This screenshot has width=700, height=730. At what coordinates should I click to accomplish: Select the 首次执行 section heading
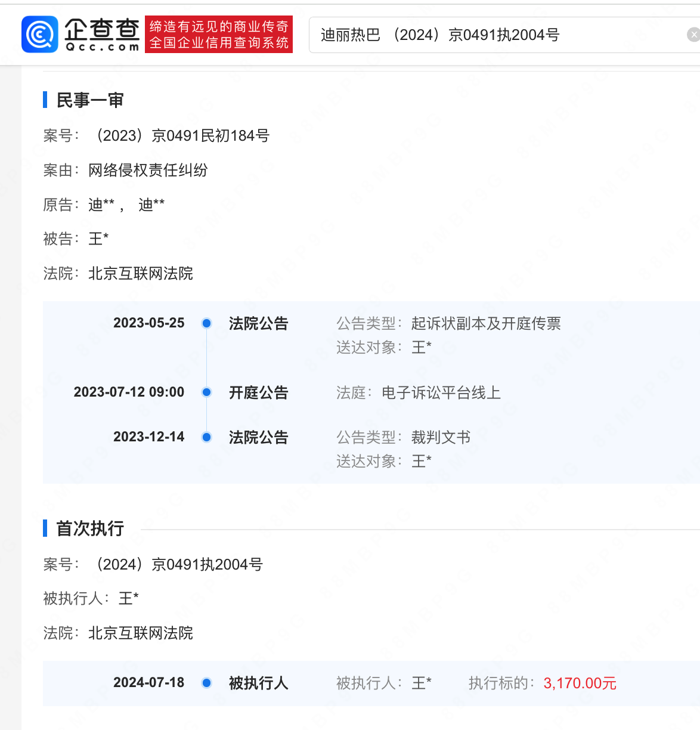pyautogui.click(x=89, y=528)
